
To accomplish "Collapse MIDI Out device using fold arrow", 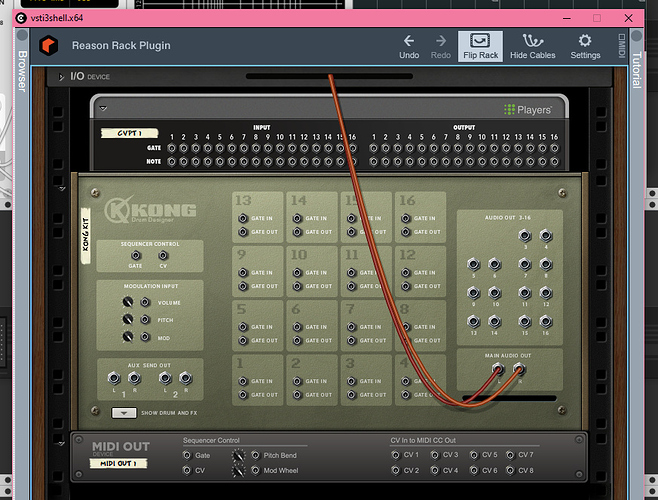I will coord(62,444).
